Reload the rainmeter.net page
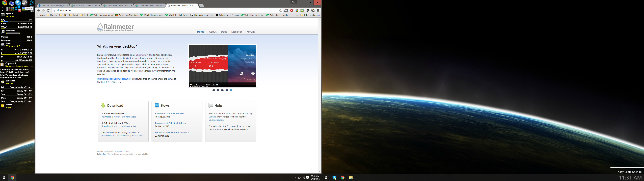Image resolution: width=644 pixels, height=181 pixels. tap(48, 11)
